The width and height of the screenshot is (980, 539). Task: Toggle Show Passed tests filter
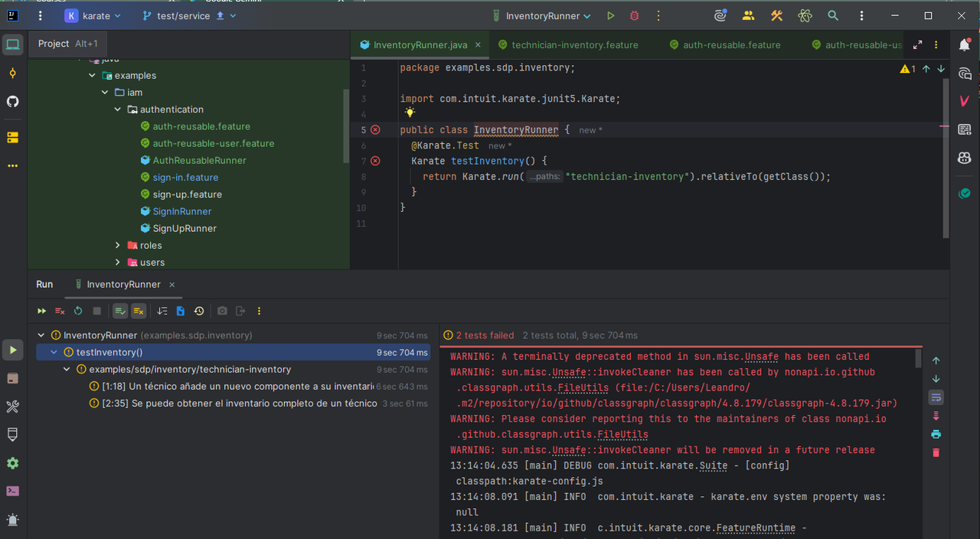coord(120,311)
